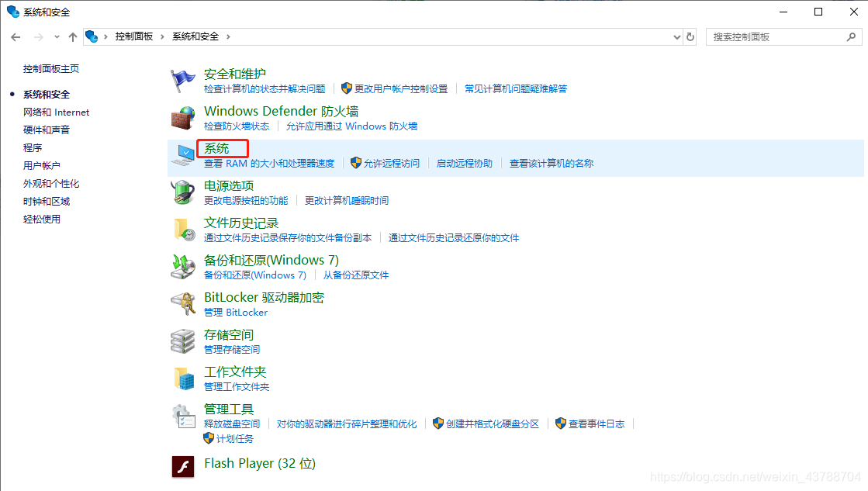
Task: Open the 系统 heading link
Action: pyautogui.click(x=216, y=148)
